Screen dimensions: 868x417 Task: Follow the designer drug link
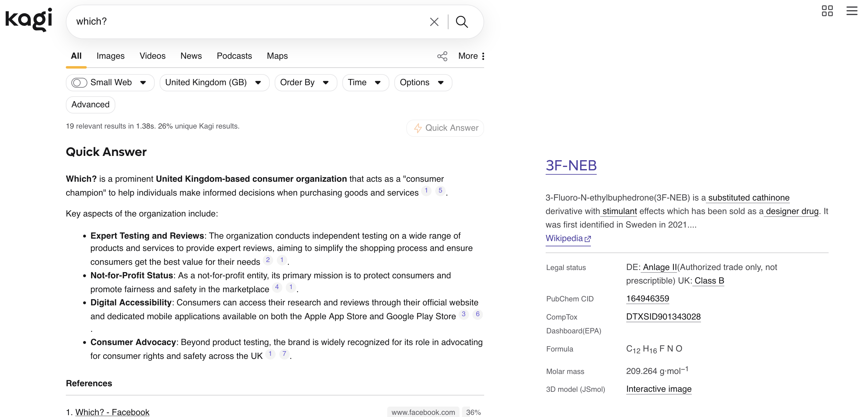pos(792,212)
